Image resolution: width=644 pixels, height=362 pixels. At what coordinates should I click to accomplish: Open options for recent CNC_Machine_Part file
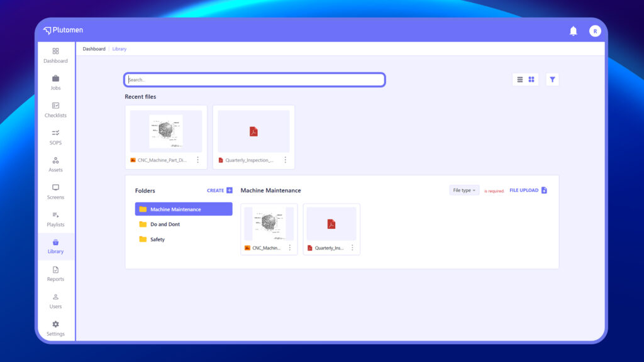coord(197,160)
